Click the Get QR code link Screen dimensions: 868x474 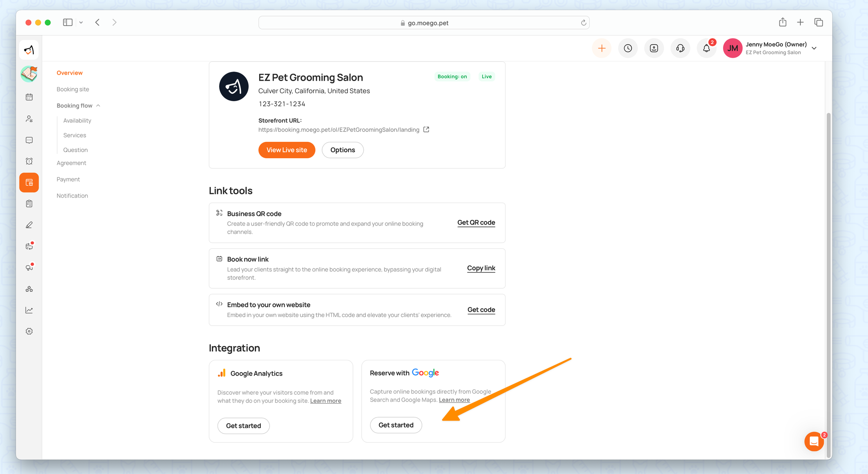click(476, 222)
